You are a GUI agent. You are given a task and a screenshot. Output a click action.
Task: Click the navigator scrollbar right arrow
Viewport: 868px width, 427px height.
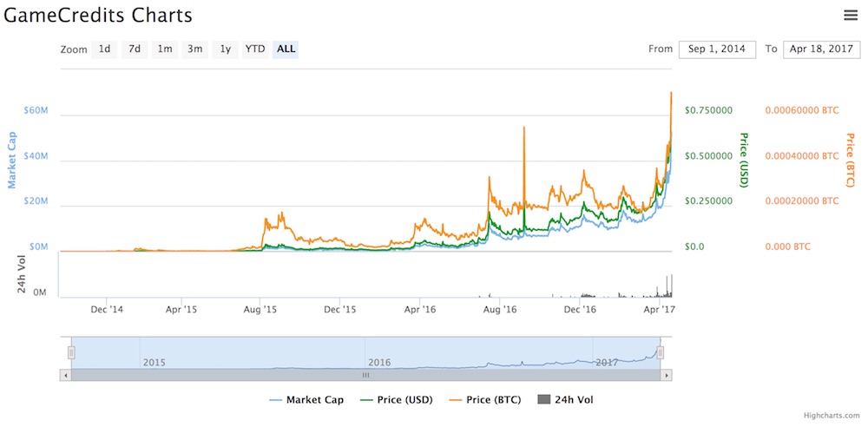click(667, 375)
